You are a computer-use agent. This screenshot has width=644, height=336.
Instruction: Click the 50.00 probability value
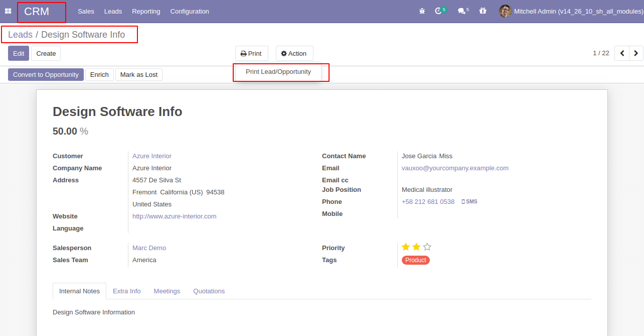pos(65,131)
